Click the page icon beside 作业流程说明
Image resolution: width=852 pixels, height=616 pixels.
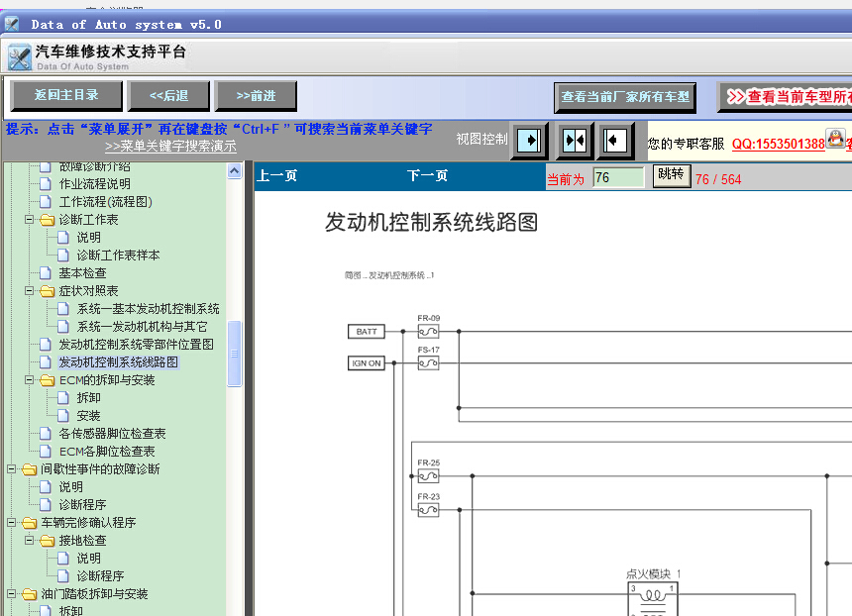[46, 183]
